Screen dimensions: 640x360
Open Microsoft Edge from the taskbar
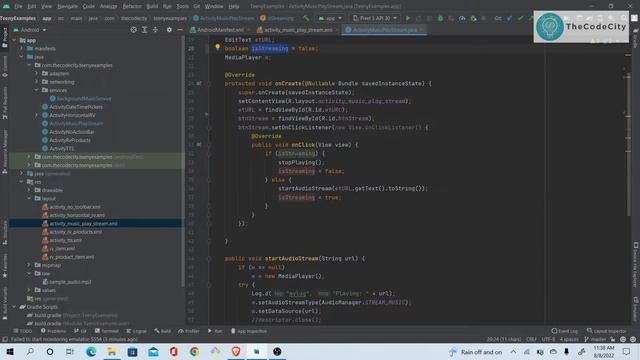point(91,352)
